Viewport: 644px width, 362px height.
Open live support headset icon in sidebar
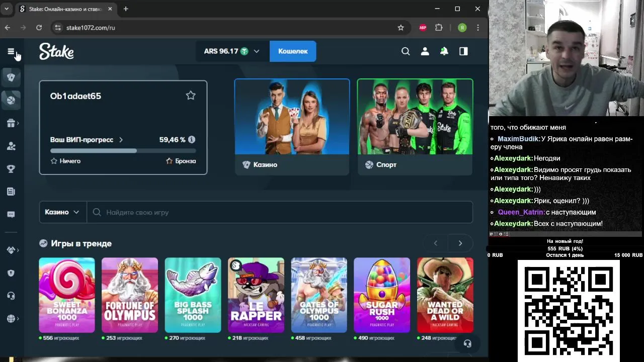coord(11,296)
